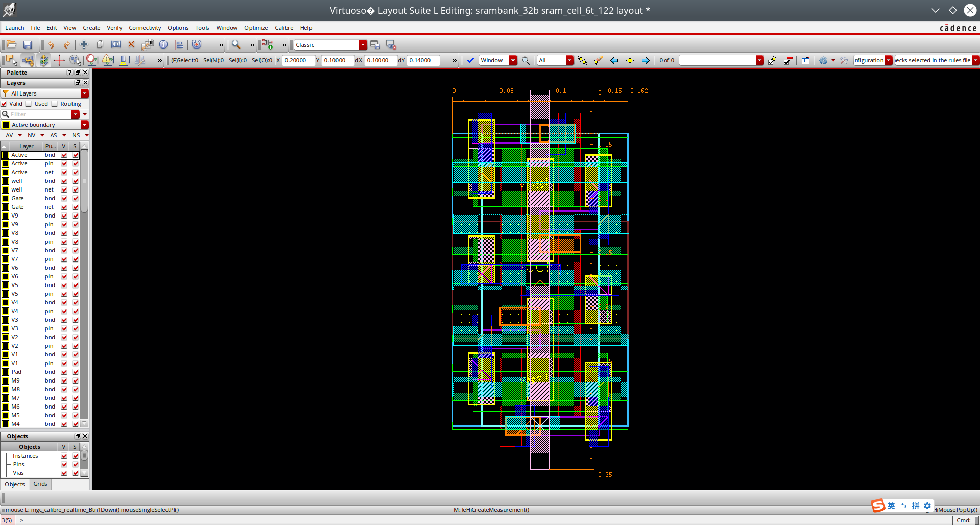The width and height of the screenshot is (980, 525).
Task: Toggle visibility of M9 bnd layer
Action: click(64, 380)
